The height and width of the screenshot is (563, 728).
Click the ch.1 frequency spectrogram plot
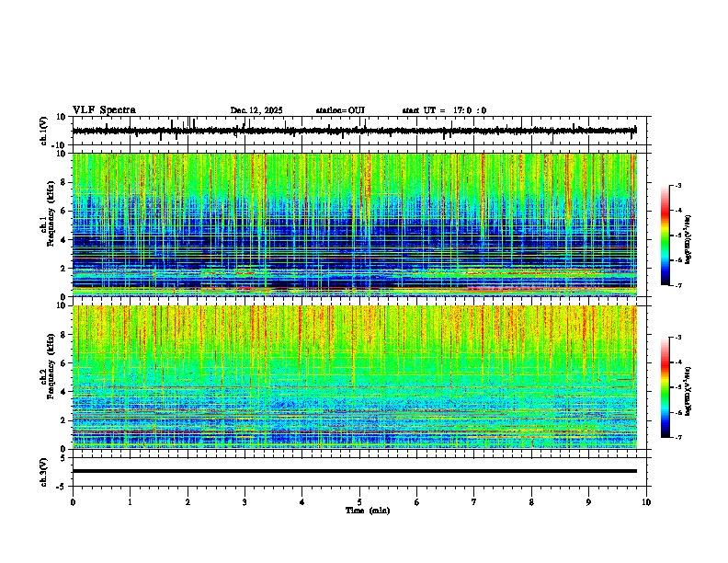coord(355,224)
